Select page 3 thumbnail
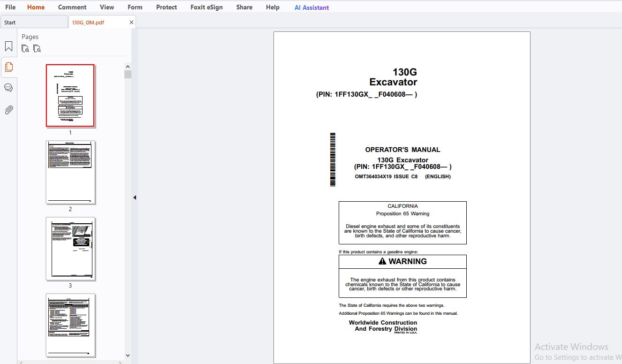This screenshot has width=622, height=364. [x=70, y=249]
